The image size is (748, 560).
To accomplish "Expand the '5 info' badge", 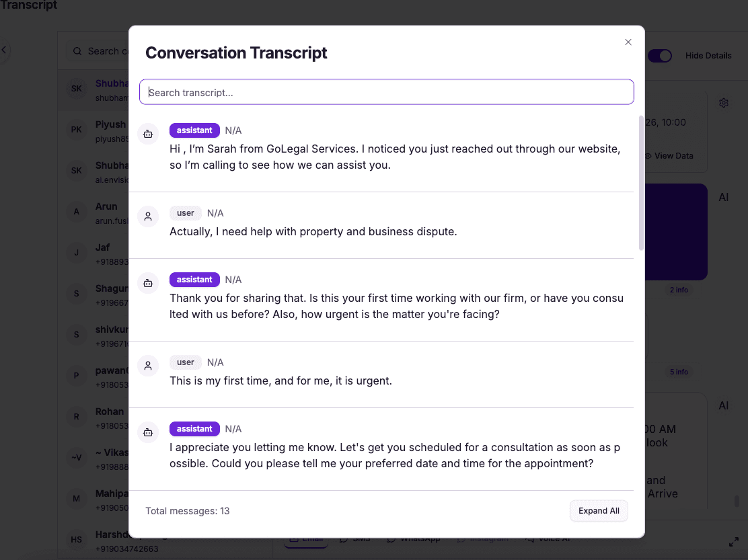I will tap(679, 371).
